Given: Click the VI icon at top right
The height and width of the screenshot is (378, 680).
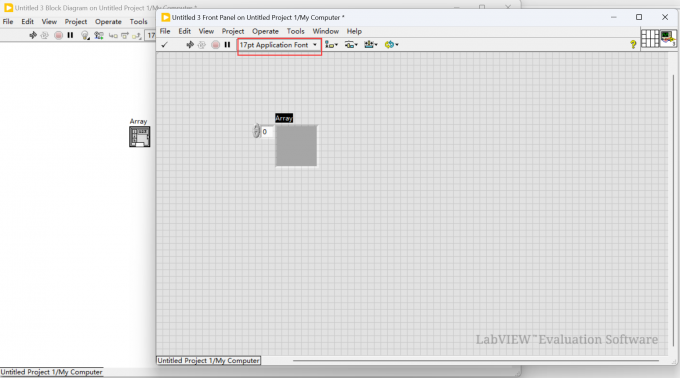Looking at the screenshot, I should (x=668, y=39).
